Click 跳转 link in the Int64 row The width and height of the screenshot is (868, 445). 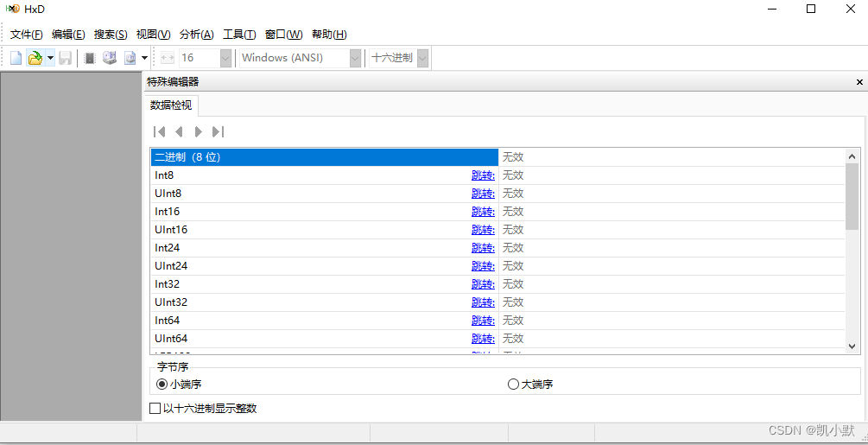point(484,321)
